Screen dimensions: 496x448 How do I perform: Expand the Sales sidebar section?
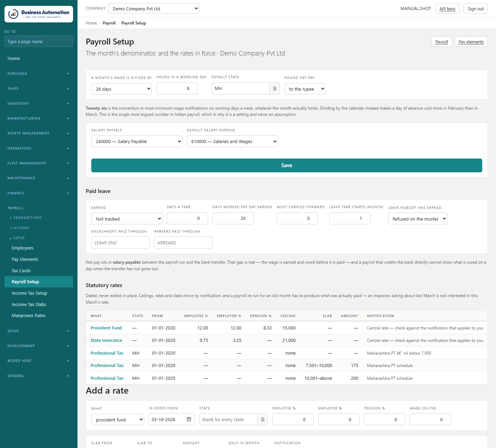tap(39, 89)
